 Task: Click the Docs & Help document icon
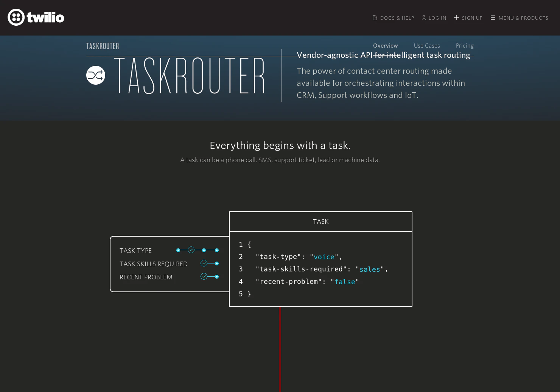(375, 18)
